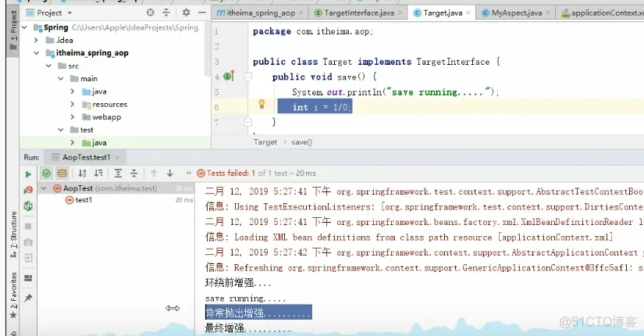Screen dimensions: 644x336
Task: Click the camera dump threads icon
Action: 28,242
